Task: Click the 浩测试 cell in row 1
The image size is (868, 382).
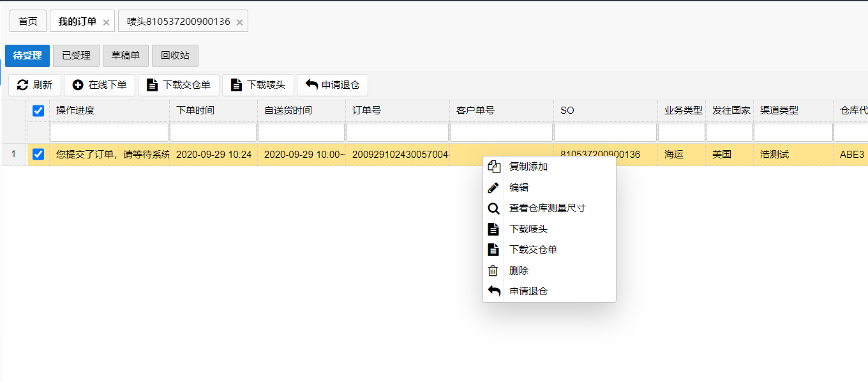Action: [x=793, y=155]
